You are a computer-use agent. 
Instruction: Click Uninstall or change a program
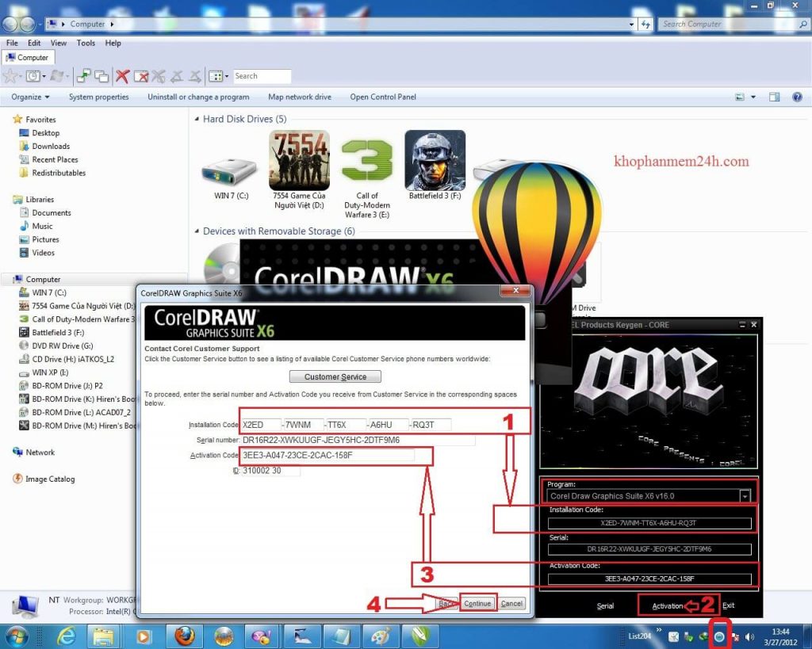[x=198, y=97]
